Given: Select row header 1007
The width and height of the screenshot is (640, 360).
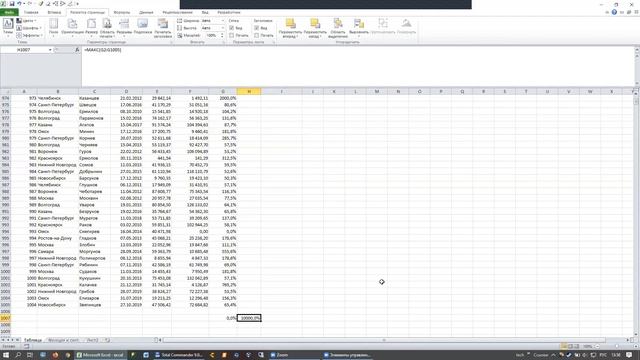Looking at the screenshot, I should tap(5, 318).
